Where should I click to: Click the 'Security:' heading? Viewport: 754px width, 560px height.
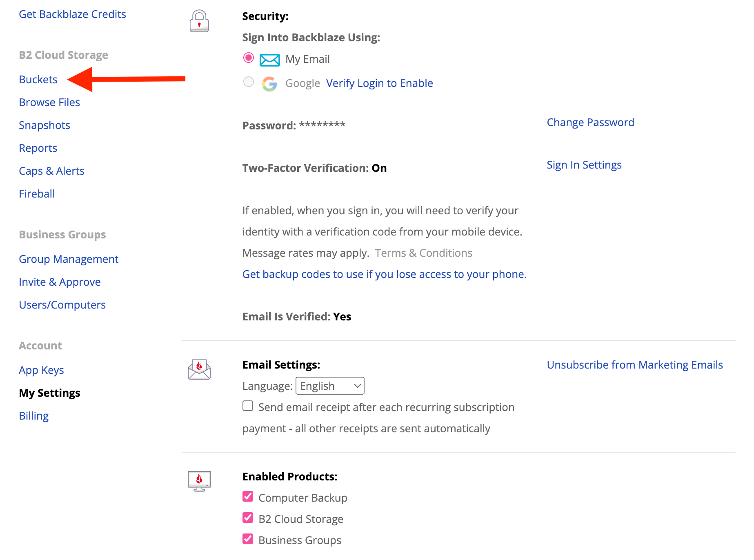tap(265, 16)
